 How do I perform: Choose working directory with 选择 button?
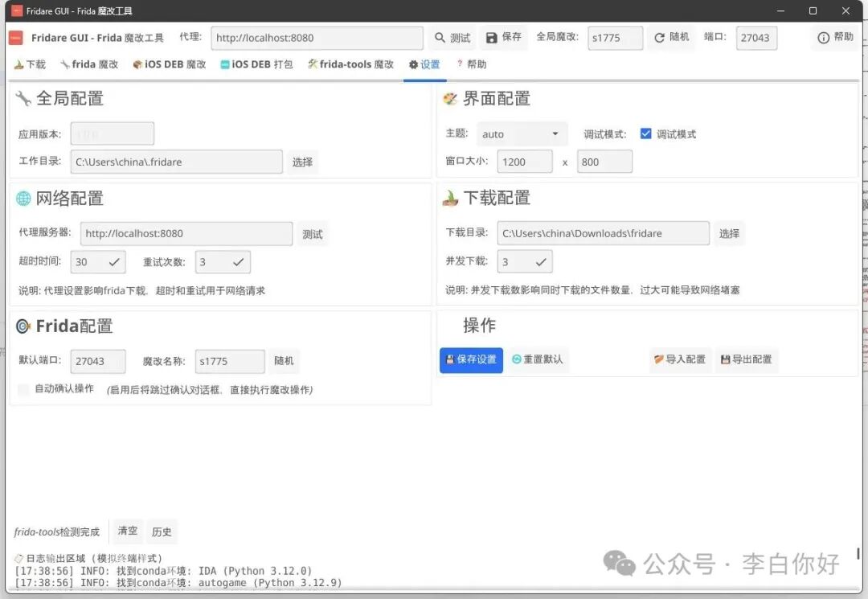tap(302, 162)
